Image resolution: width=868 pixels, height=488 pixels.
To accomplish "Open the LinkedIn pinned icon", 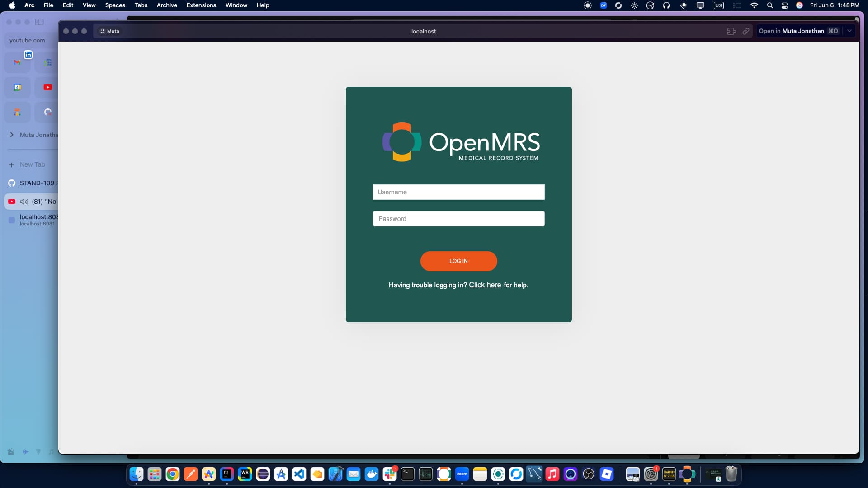I will click(x=28, y=55).
